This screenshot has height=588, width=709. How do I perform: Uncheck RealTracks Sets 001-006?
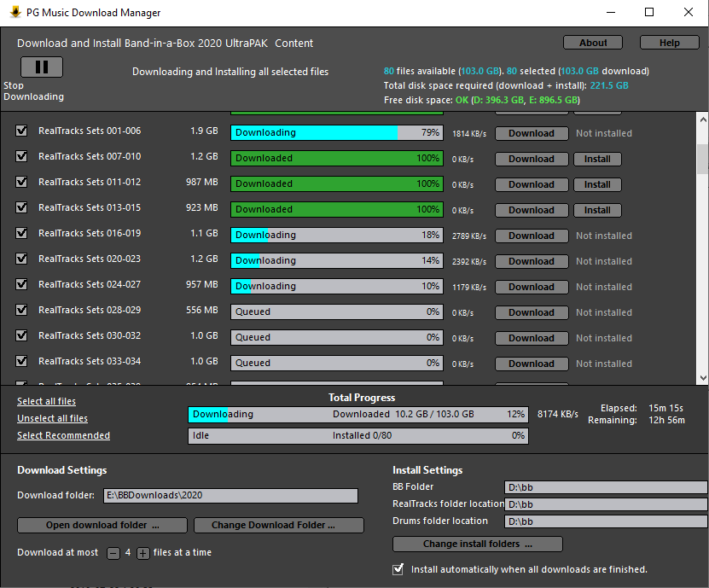pyautogui.click(x=21, y=131)
